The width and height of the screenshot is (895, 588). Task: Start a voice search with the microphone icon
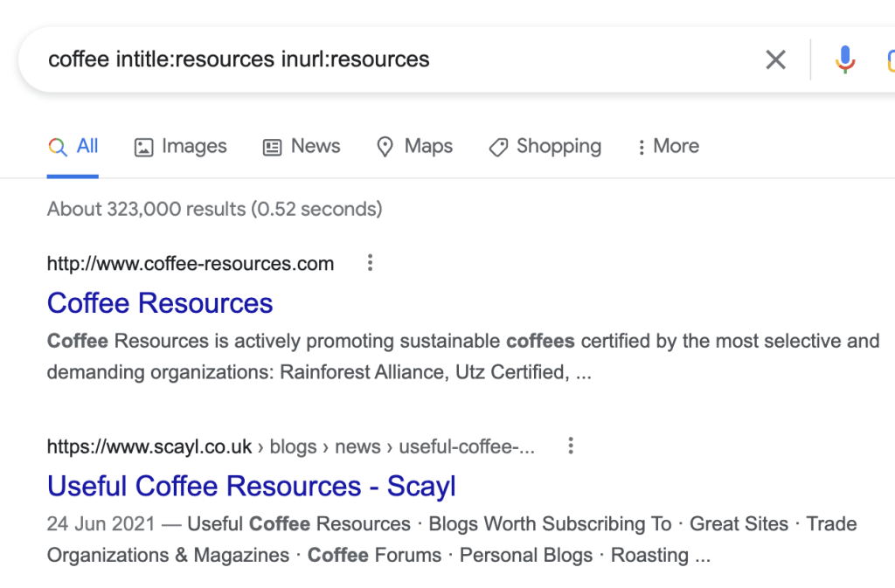coord(844,59)
